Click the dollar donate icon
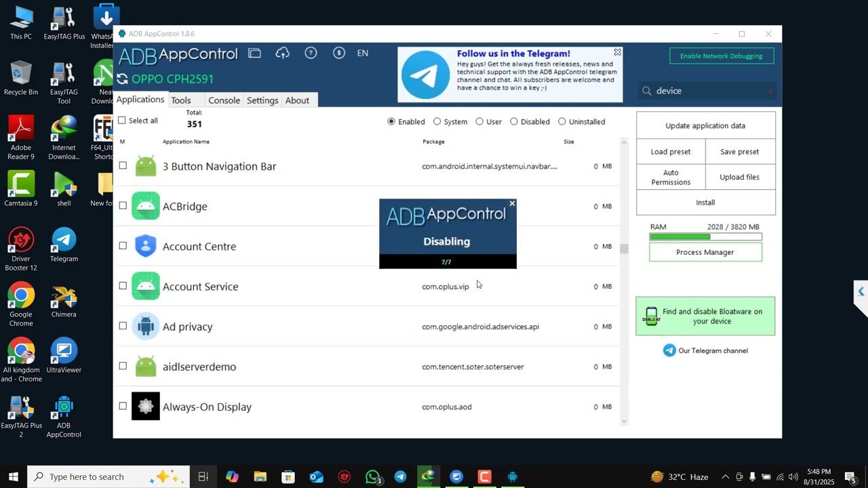 (x=339, y=53)
